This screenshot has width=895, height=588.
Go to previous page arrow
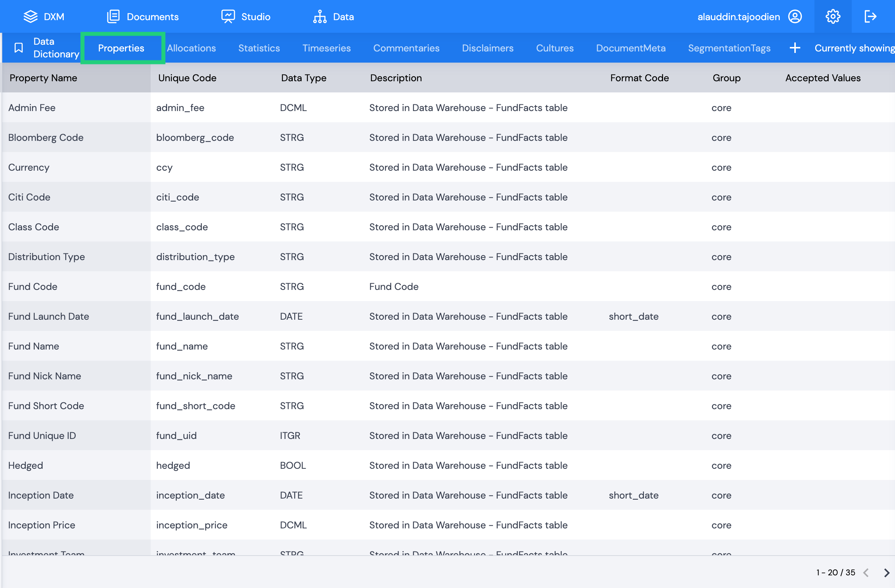[x=866, y=572]
